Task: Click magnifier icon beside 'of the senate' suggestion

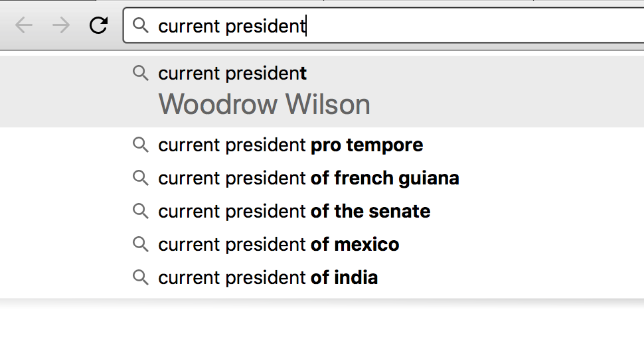Action: (x=141, y=211)
